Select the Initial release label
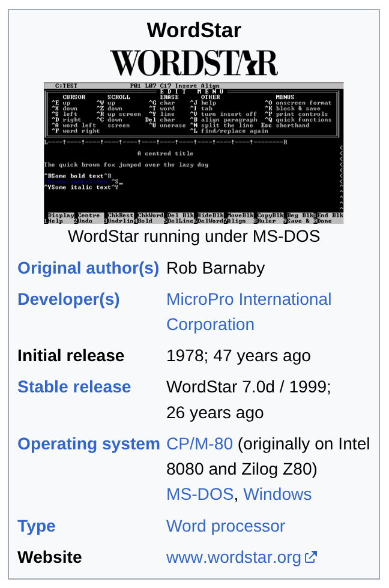The image size is (389, 588). 71,355
